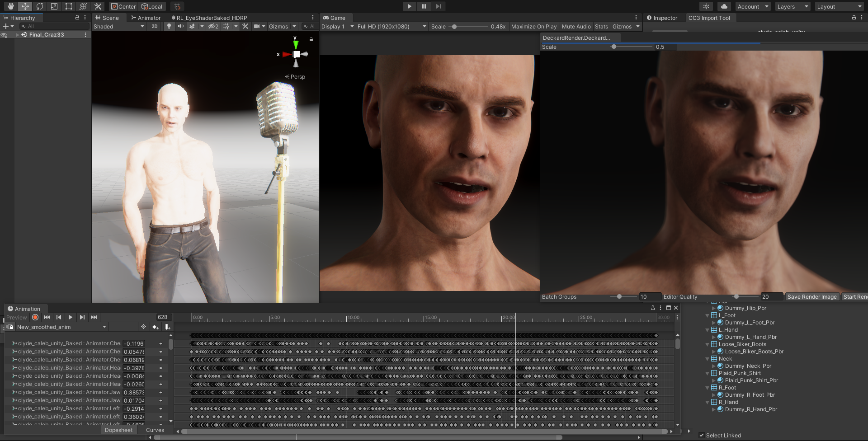This screenshot has width=868, height=441.
Task: Toggle scene audio speaker icon
Action: [181, 26]
